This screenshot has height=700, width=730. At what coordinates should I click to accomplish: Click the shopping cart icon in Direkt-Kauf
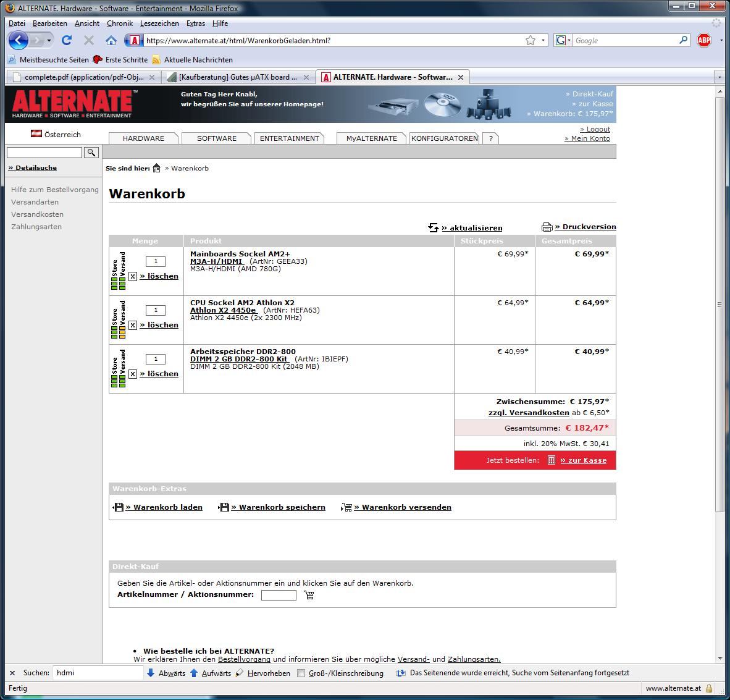tap(309, 595)
